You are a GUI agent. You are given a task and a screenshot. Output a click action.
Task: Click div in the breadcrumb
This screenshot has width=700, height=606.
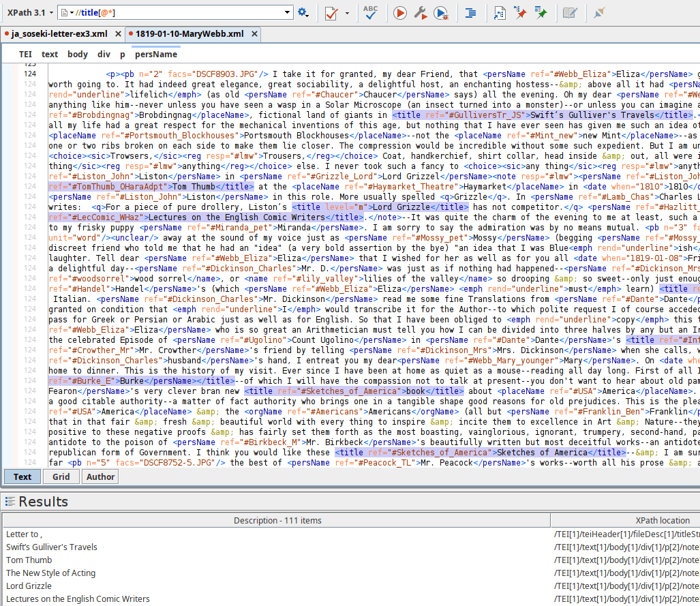coord(104,54)
